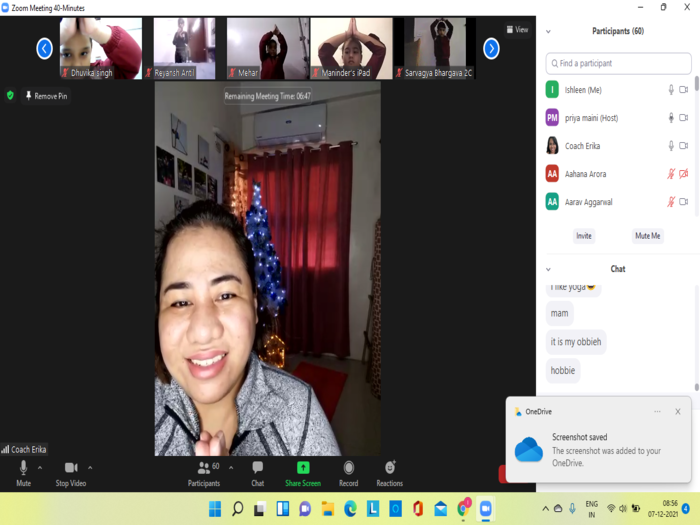The width and height of the screenshot is (700, 525).
Task: Open audio options arrow beside Mute
Action: click(40, 468)
